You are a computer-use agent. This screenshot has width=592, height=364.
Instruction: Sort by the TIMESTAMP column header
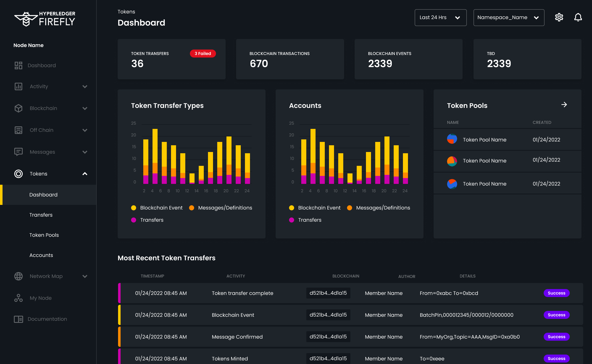(x=153, y=276)
